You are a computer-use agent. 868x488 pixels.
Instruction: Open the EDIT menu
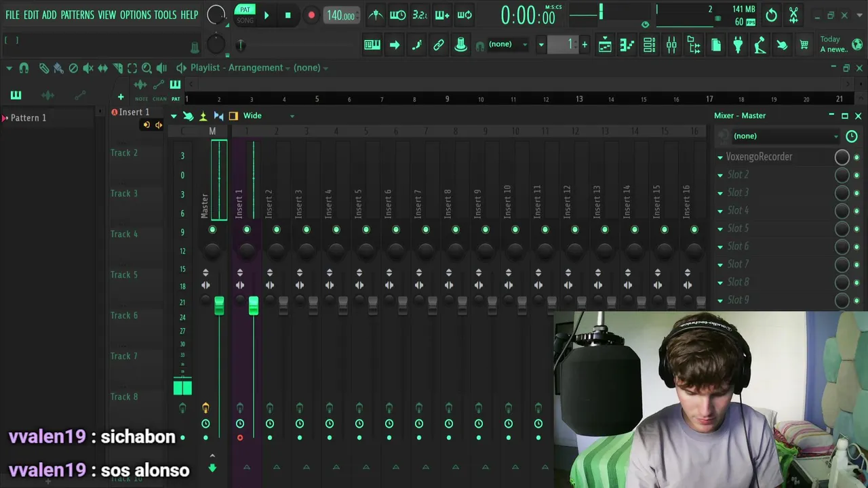[x=31, y=15]
